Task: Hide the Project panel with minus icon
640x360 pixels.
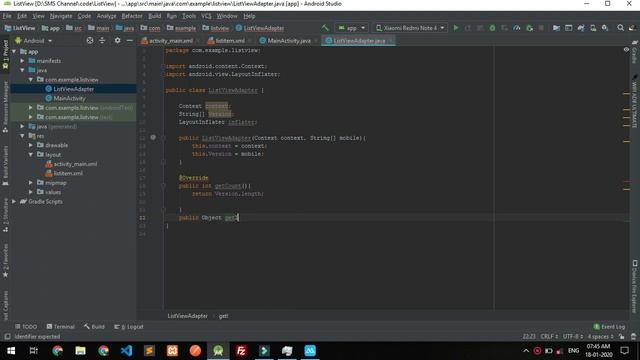Action: click(129, 40)
